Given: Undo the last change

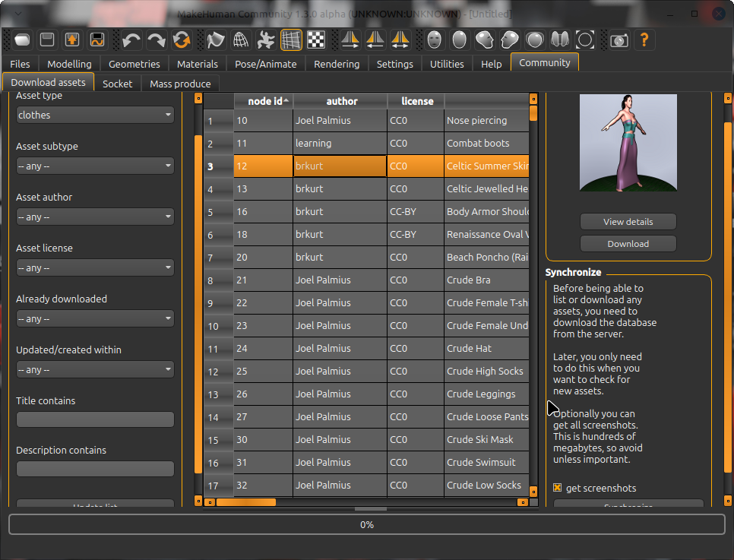Looking at the screenshot, I should pos(132,40).
